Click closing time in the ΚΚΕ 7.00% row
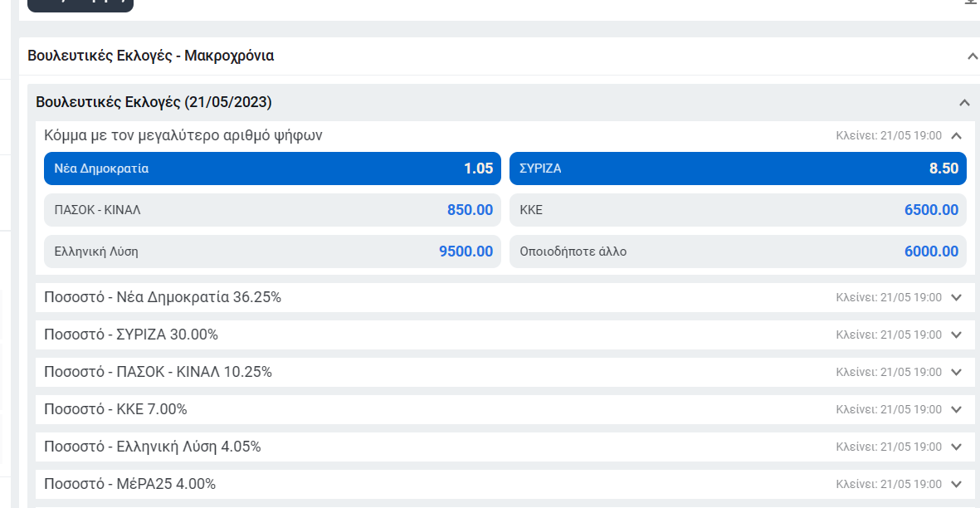This screenshot has width=980, height=508. pos(889,409)
